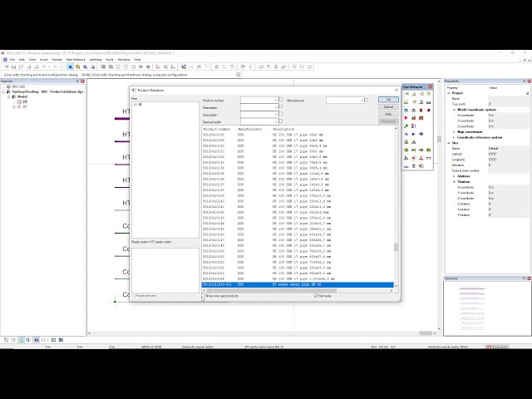Click the Product number column header
Viewport: 532px width, 399px height.
point(217,129)
